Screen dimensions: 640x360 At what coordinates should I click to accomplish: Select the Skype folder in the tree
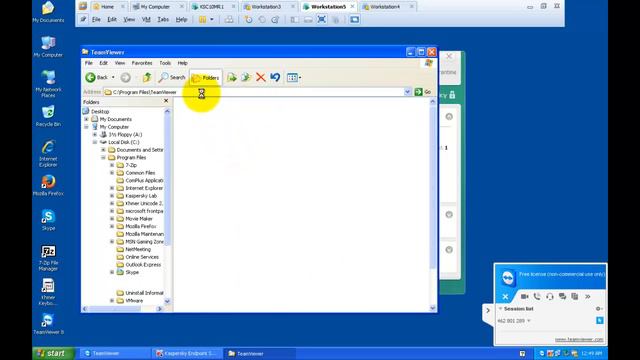coord(132,272)
